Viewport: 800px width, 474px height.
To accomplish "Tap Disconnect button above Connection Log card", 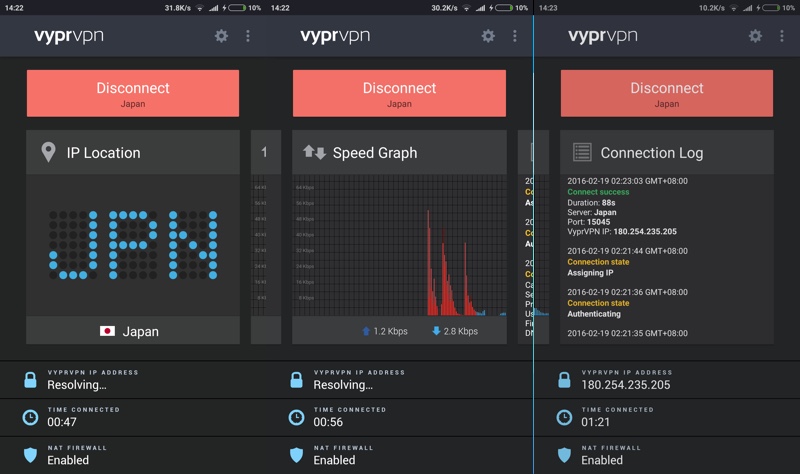I will (667, 93).
